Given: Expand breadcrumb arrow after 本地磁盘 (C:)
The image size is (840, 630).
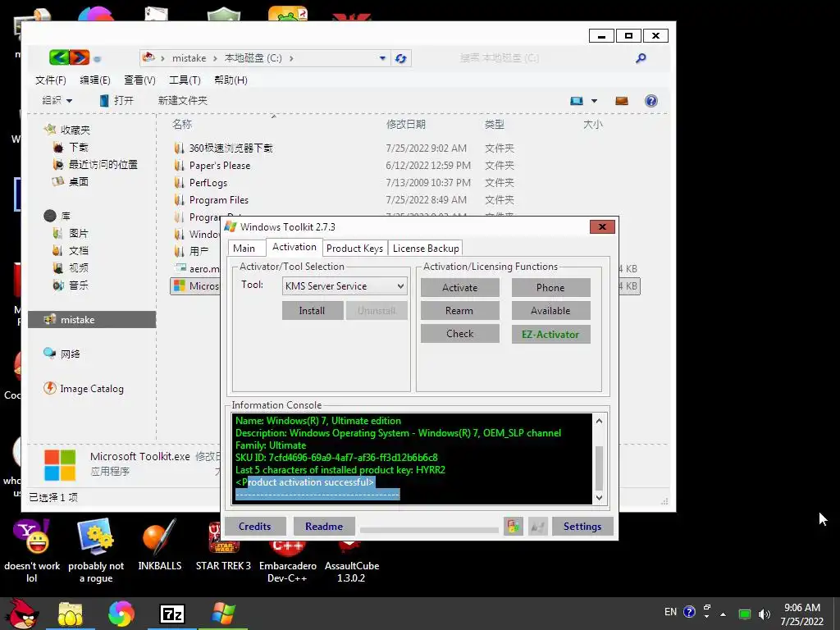Looking at the screenshot, I should coord(291,58).
